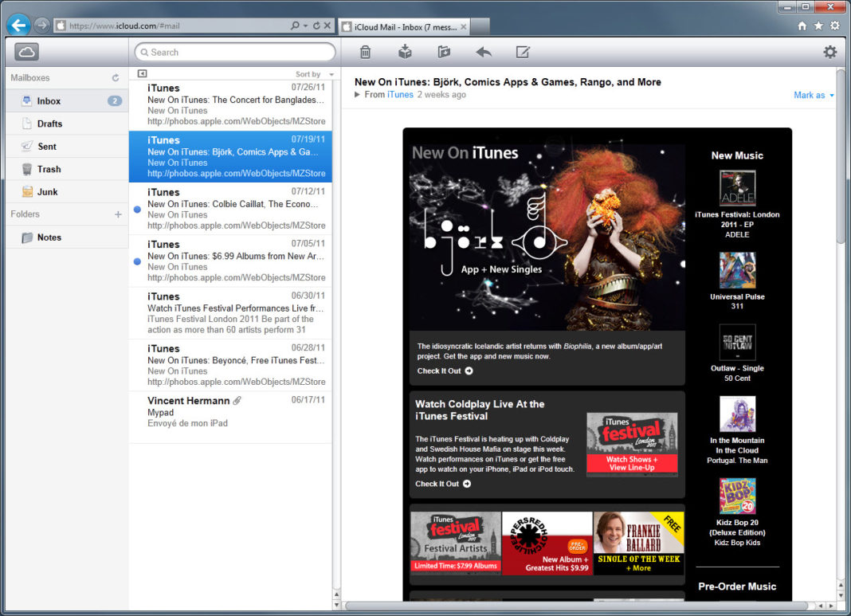Open the Junk mailbox

tap(67, 192)
